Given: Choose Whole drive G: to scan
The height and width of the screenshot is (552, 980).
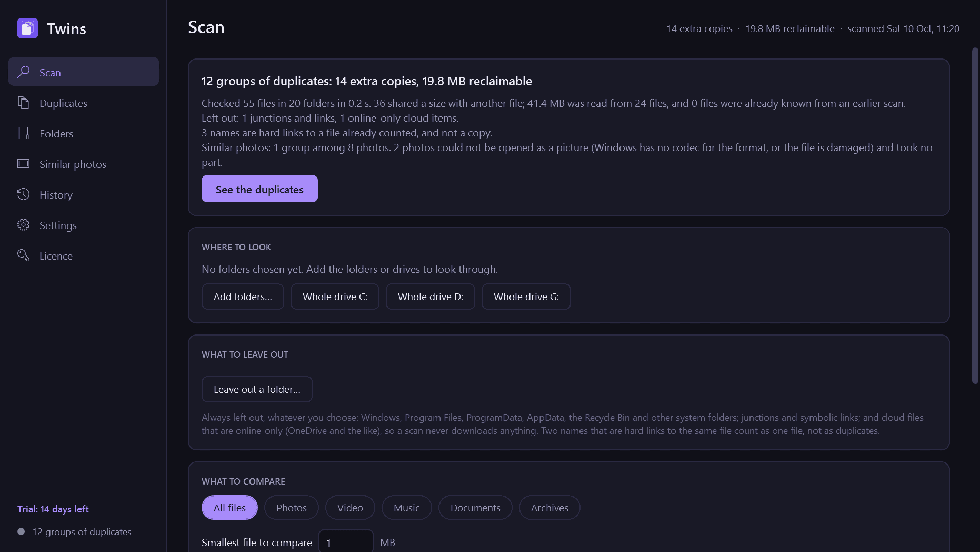Looking at the screenshot, I should pos(526,297).
